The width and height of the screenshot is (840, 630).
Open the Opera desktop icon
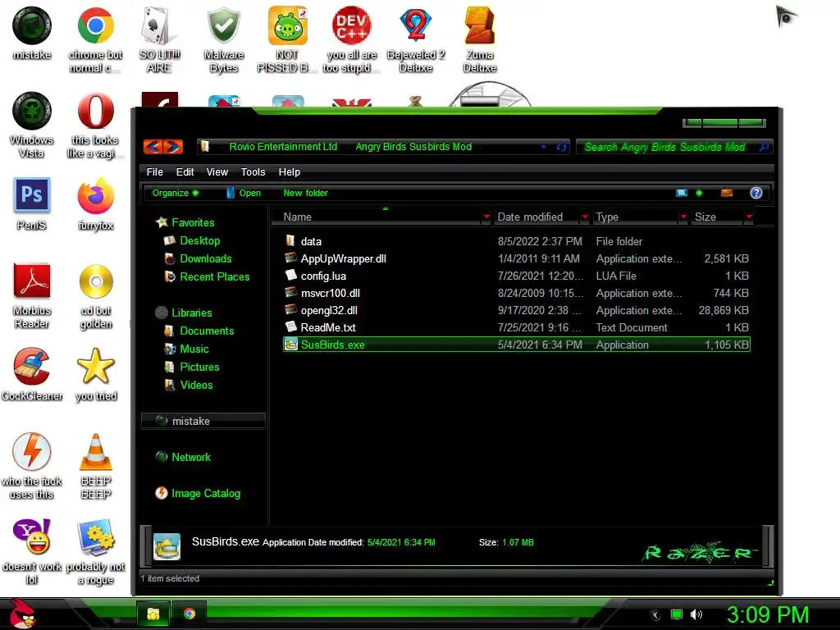pyautogui.click(x=95, y=111)
